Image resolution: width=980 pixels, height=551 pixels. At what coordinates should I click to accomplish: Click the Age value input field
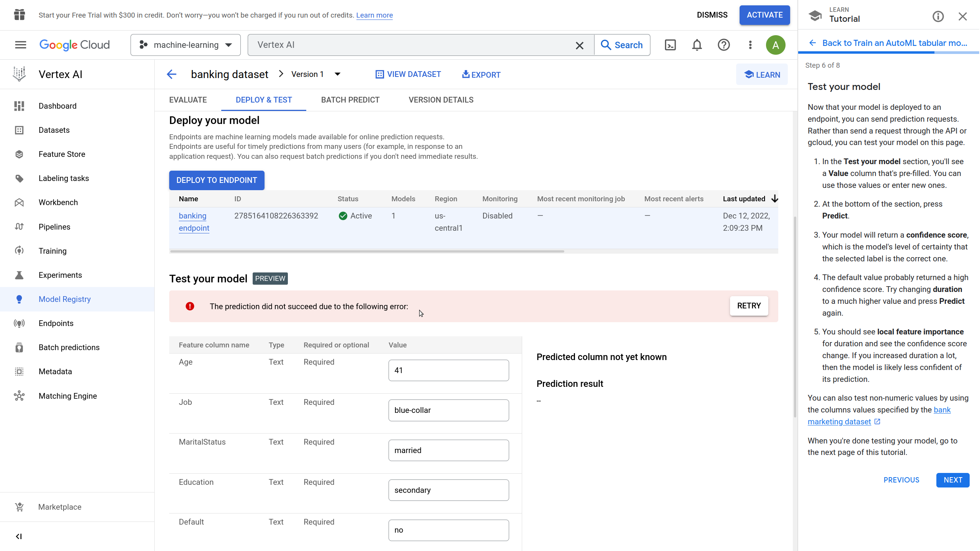448,370
